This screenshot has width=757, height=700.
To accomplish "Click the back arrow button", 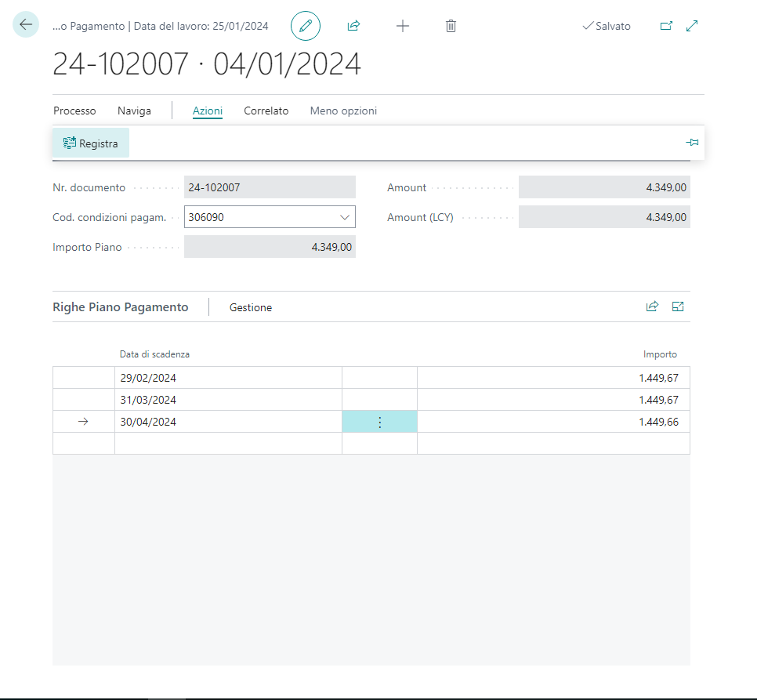I will [x=26, y=25].
